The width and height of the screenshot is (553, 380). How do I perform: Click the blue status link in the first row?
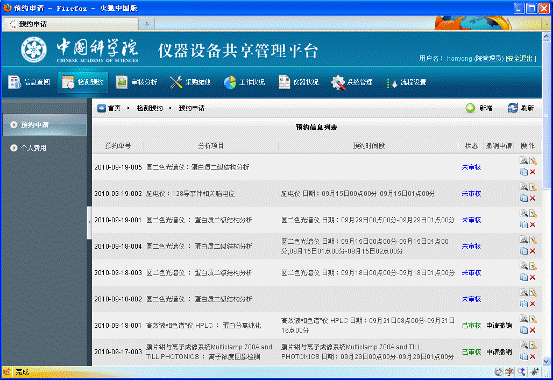point(472,167)
